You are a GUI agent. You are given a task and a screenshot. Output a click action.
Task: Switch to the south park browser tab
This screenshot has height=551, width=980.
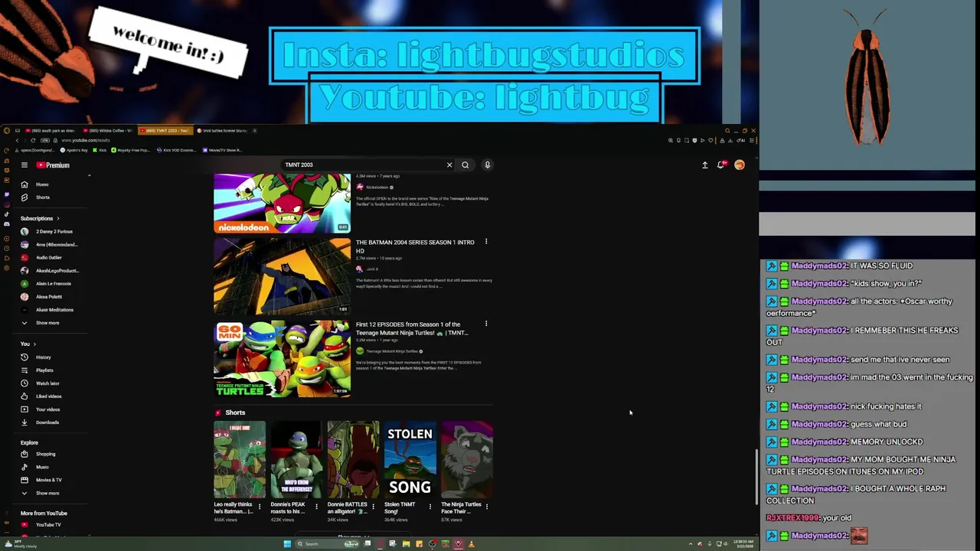click(x=51, y=131)
